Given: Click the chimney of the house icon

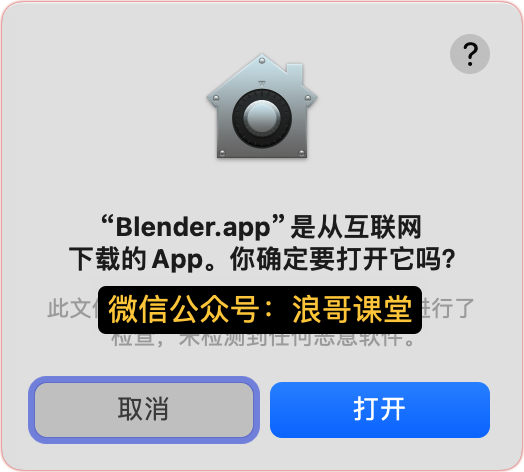Looking at the screenshot, I should (294, 73).
